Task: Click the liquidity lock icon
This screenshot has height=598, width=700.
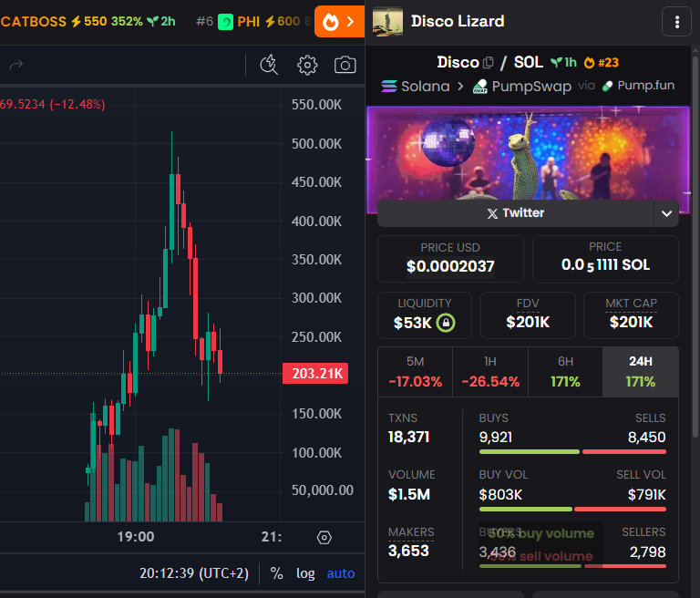Action: pyautogui.click(x=446, y=323)
